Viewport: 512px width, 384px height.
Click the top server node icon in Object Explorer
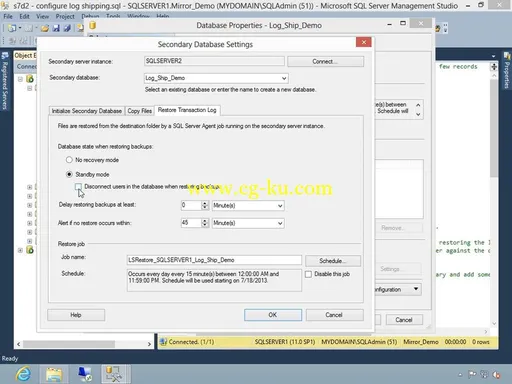(x=30, y=79)
